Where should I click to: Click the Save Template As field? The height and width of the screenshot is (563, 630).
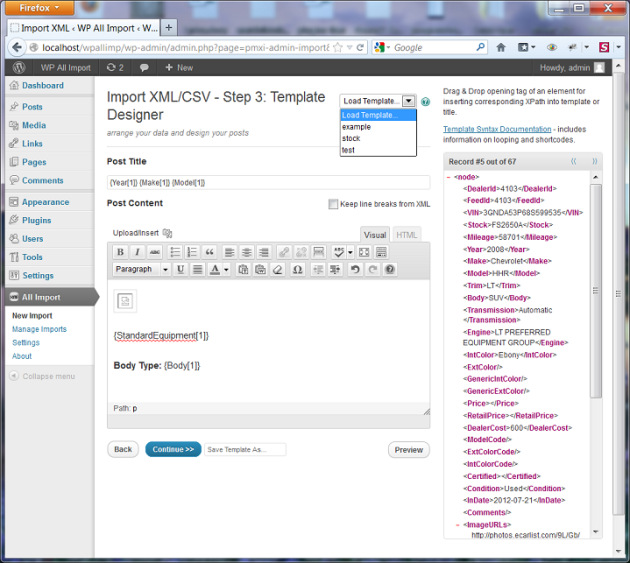245,450
